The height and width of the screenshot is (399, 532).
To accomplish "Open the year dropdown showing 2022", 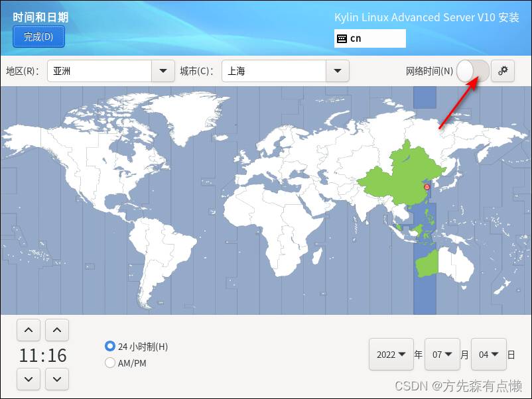I will (391, 354).
